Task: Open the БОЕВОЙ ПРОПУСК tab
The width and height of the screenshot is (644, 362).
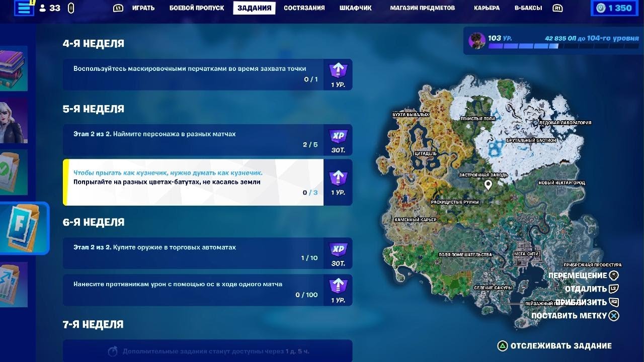Action: coord(197,8)
